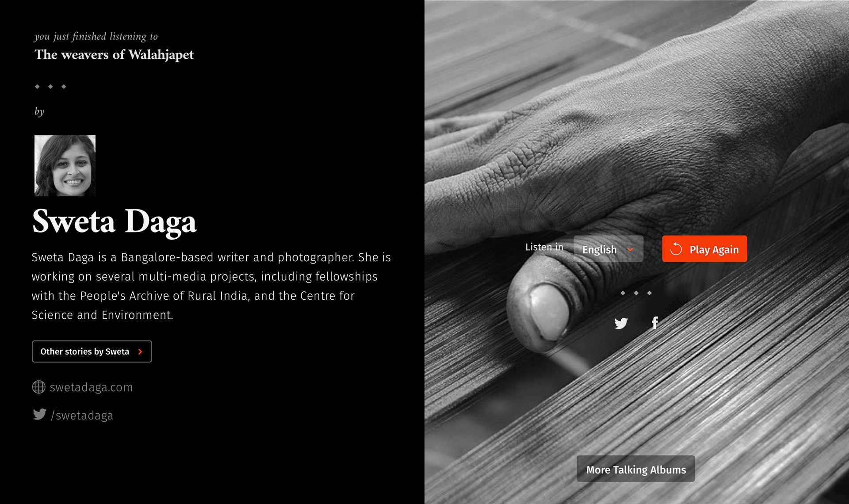Screen dimensions: 849x504
Task: Click the Sweta Daga author name heading
Action: point(114,221)
